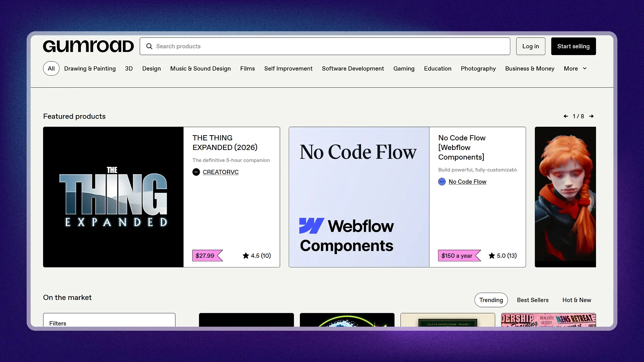Open the MENS RETREAT product thumbnail
The width and height of the screenshot is (644, 362).
[x=549, y=320]
